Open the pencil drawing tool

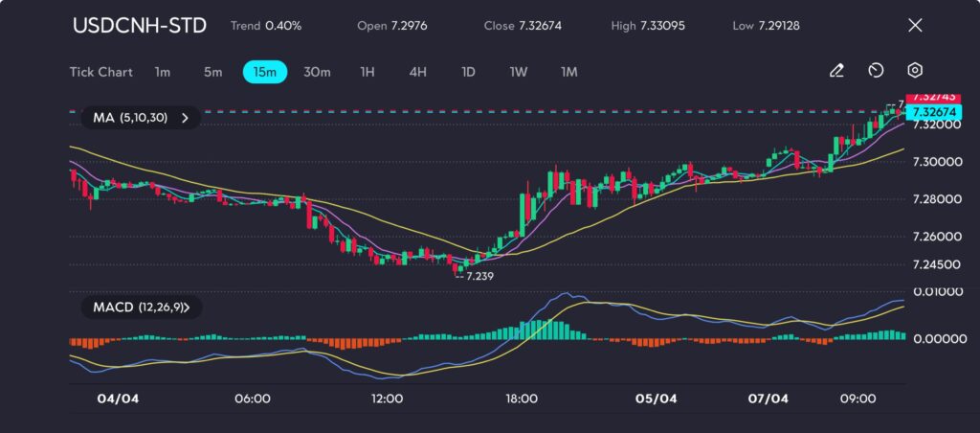point(836,71)
